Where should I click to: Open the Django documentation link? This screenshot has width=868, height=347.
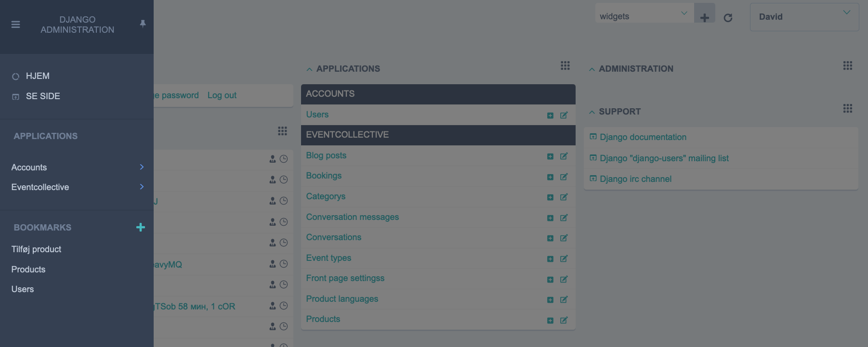coord(643,137)
